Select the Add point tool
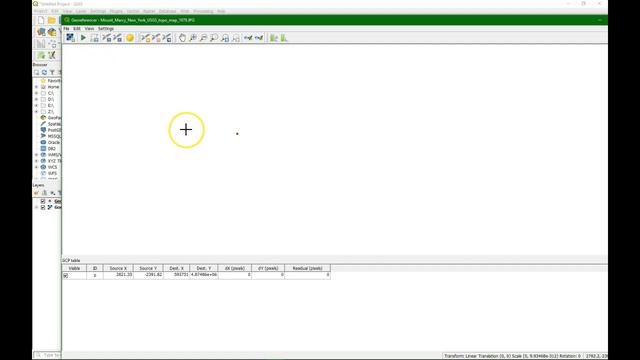Viewport: 640px width, 360px height. [x=145, y=38]
